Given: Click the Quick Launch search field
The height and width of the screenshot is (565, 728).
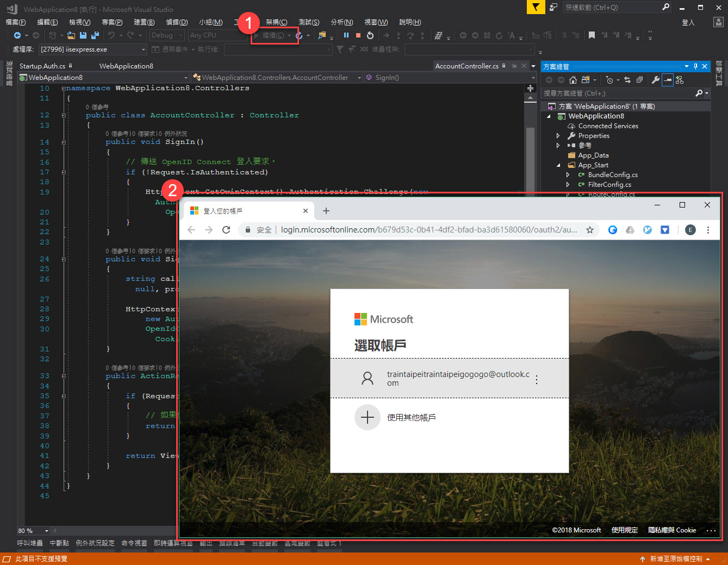Looking at the screenshot, I should pyautogui.click(x=612, y=7).
